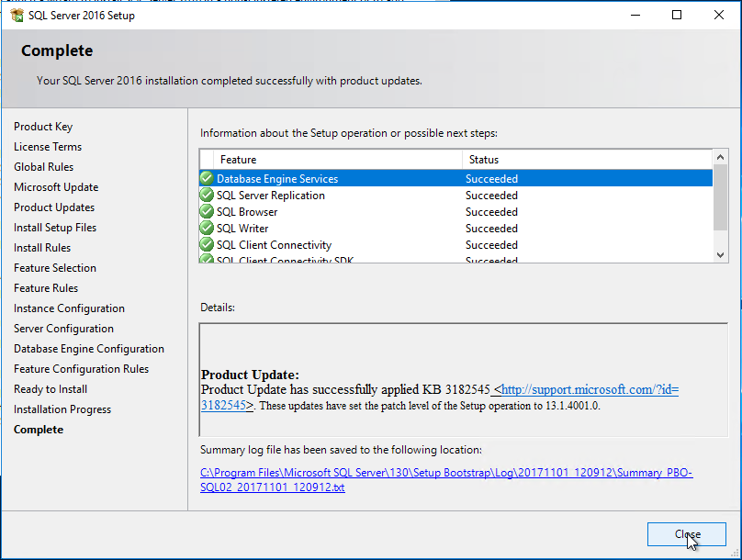This screenshot has height=560, width=742.
Task: Click the Succeeded status for SQL Writer
Action: 491,229
